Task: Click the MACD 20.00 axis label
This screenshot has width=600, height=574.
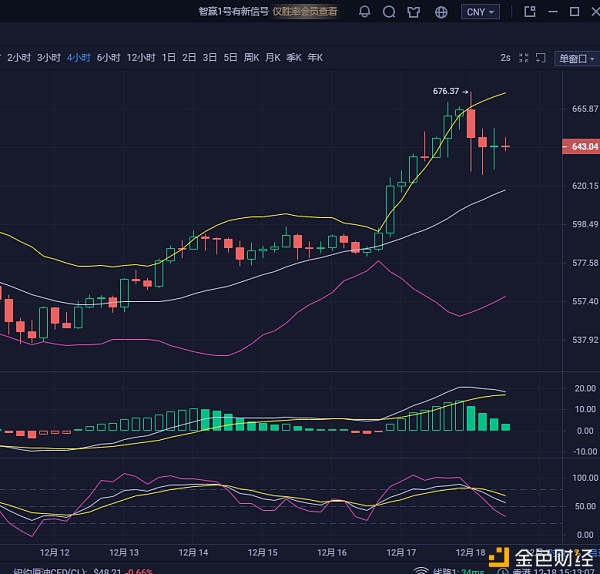Action: click(585, 388)
